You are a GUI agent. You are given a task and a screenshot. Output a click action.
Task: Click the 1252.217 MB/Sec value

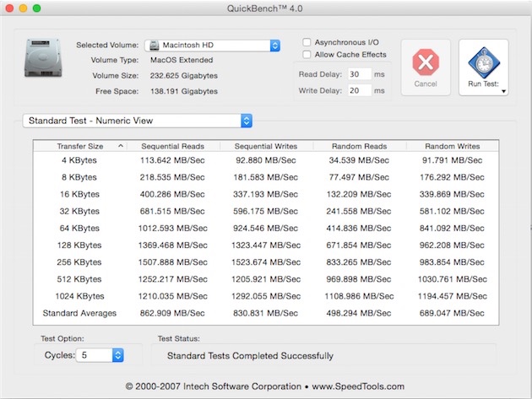click(173, 279)
